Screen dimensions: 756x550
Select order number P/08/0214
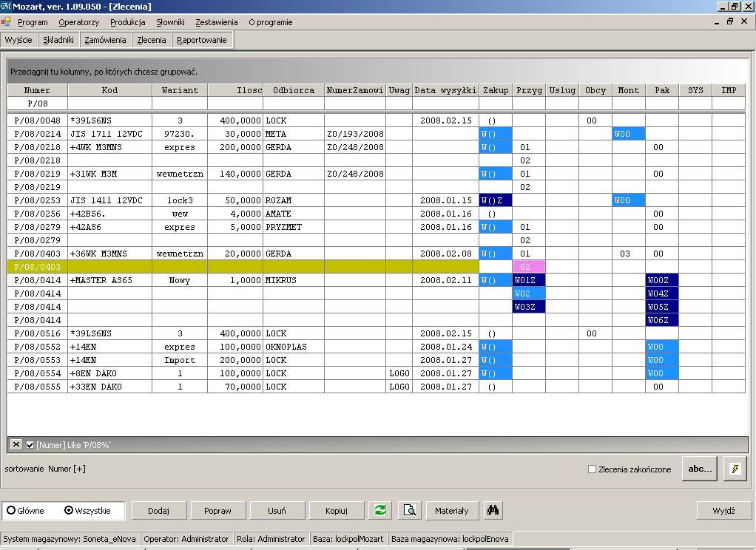point(38,134)
